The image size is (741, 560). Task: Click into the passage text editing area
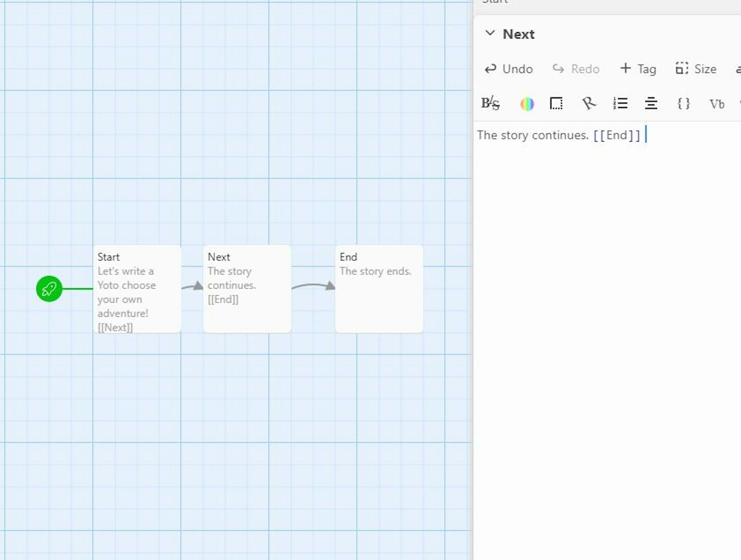pyautogui.click(x=608, y=296)
